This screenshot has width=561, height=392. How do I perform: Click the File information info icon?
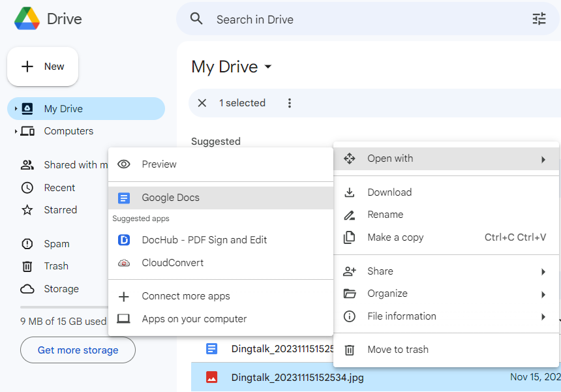pyautogui.click(x=349, y=316)
